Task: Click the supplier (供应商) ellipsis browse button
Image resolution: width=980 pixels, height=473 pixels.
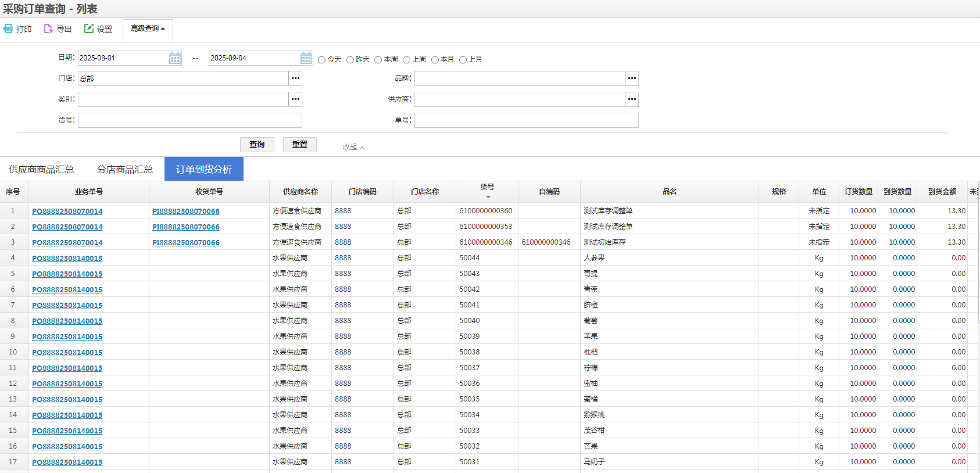Action: 632,99
